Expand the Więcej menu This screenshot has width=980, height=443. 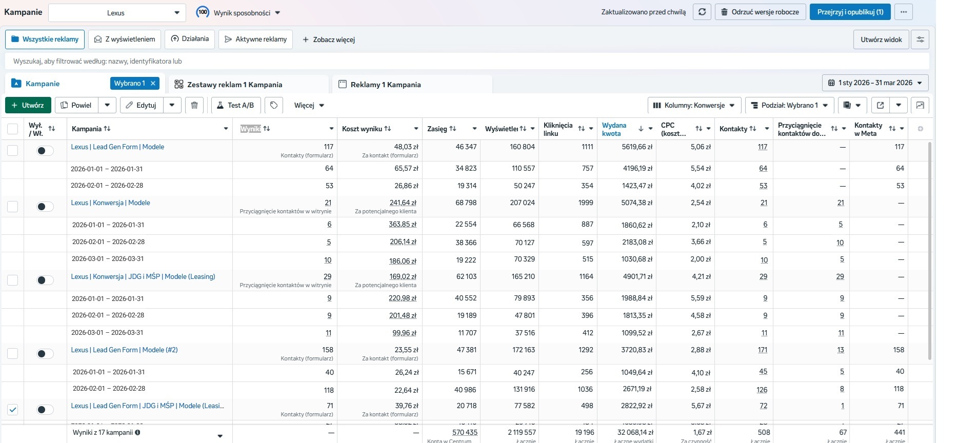[x=309, y=105]
